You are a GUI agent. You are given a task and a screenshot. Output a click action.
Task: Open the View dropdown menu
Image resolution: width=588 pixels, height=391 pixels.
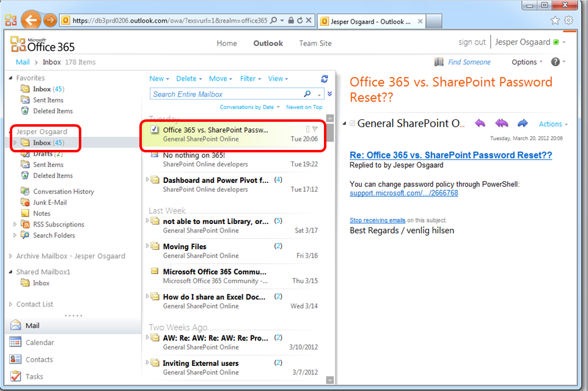coord(278,78)
